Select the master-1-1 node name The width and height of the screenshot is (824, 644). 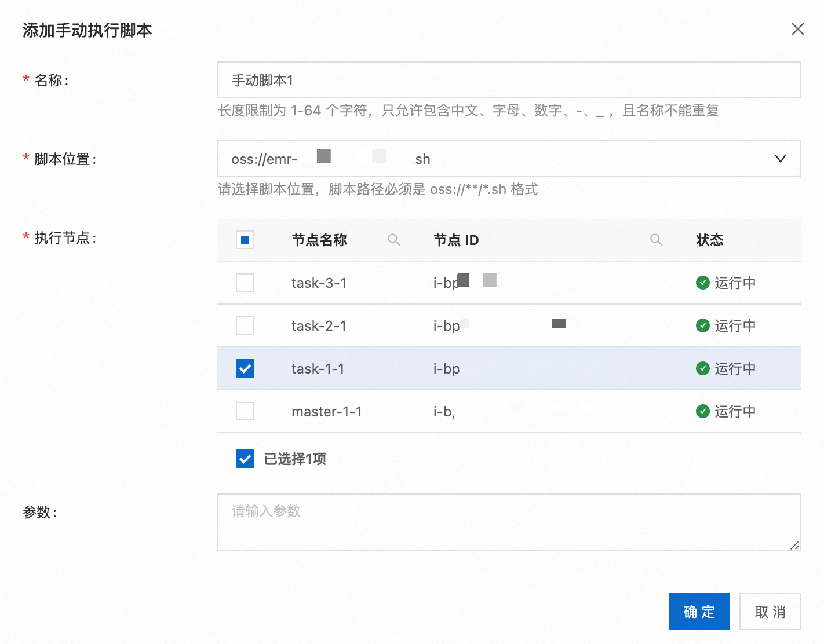coord(327,411)
